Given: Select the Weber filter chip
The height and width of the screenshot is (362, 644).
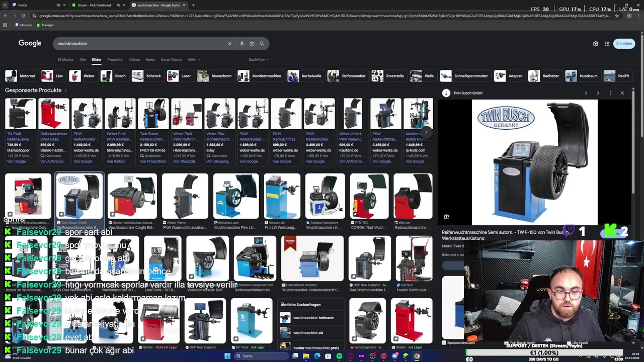Looking at the screenshot, I should click(83, 76).
